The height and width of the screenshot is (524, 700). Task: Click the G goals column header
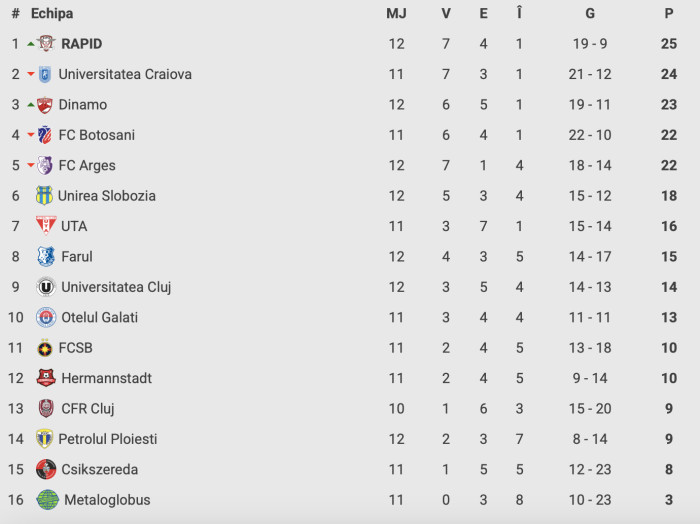pos(590,14)
